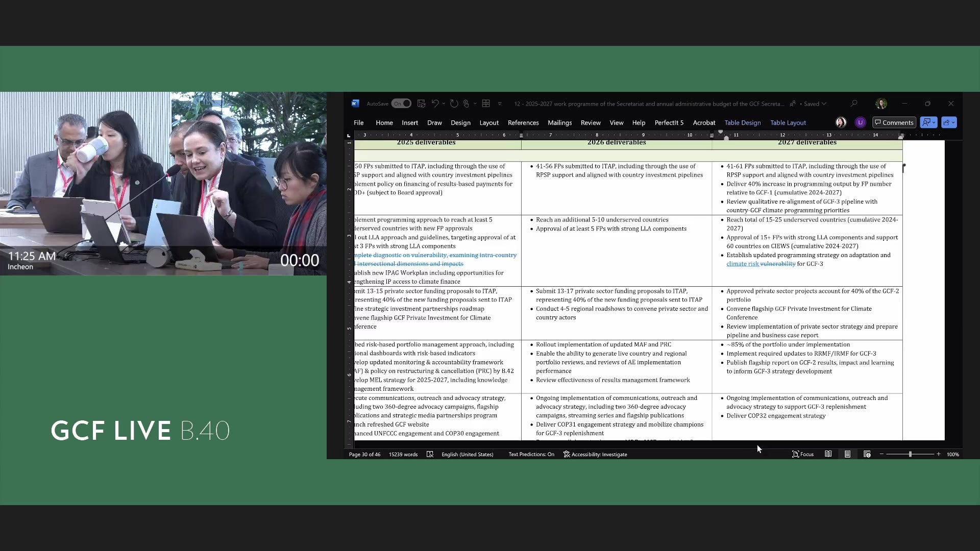
Task: Open the Touch/Mouse mode dropdown arrow
Action: click(475, 104)
